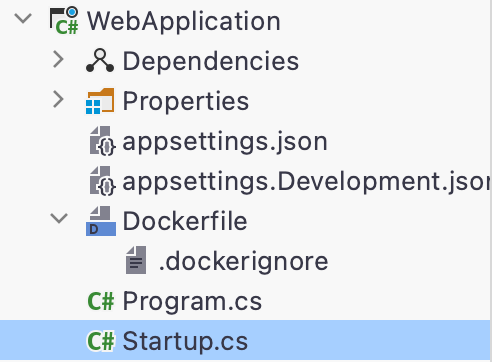Viewport: 492px width, 362px height.
Task: Select appsettings.json in the tree
Action: pos(225,143)
